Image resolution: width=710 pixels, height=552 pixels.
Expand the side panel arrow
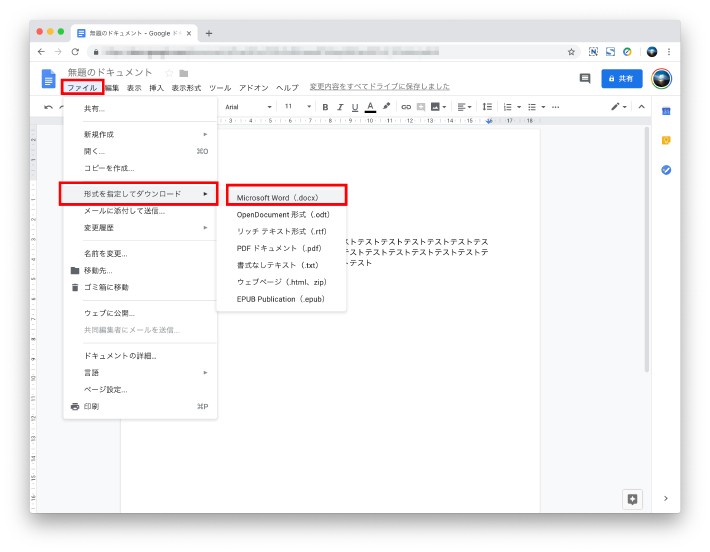tap(666, 499)
